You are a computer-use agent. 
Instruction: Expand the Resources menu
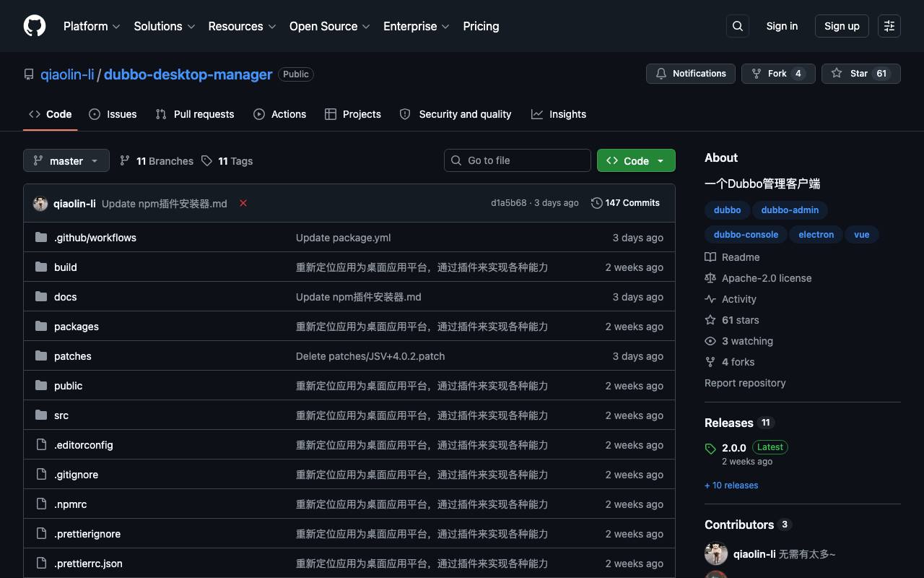[242, 26]
